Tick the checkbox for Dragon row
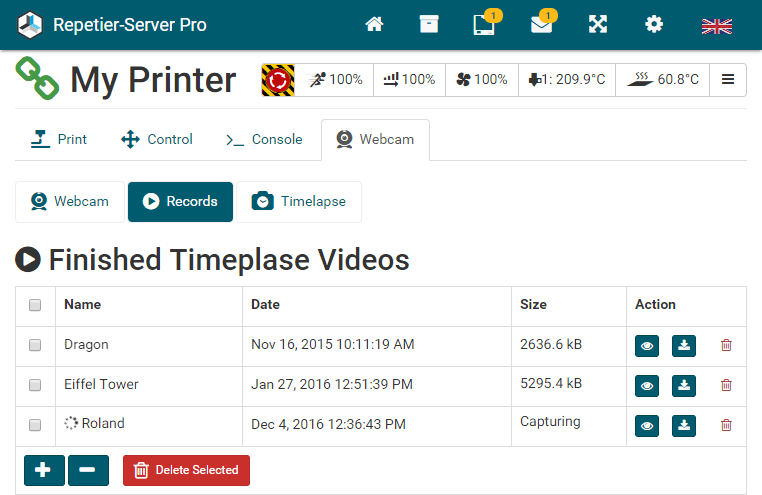The image size is (762, 495). click(35, 345)
